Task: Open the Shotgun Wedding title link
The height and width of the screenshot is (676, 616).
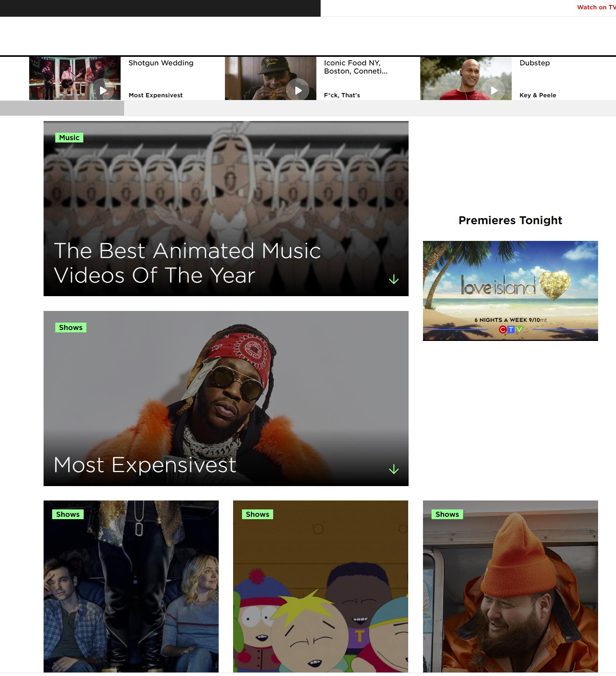Action: 161,63
